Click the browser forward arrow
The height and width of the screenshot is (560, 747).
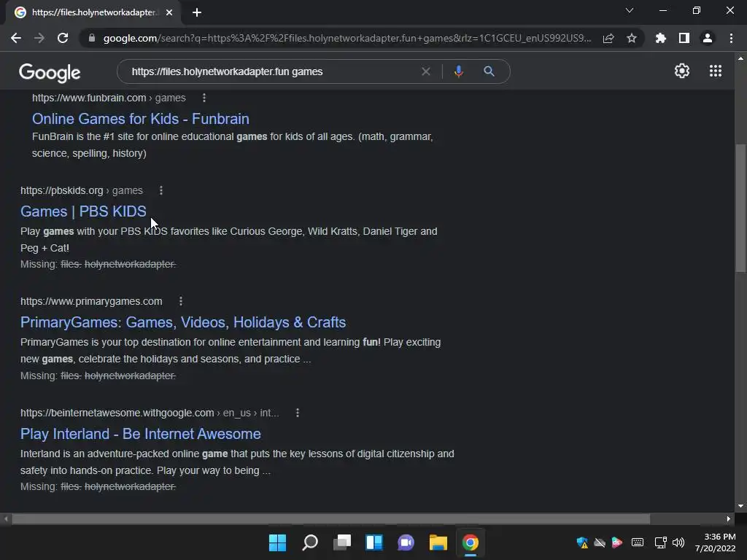(x=39, y=38)
